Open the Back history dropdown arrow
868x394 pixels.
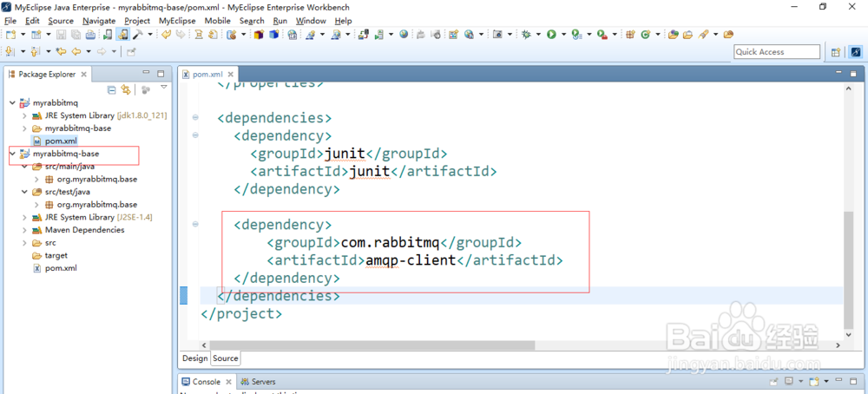pos(89,51)
